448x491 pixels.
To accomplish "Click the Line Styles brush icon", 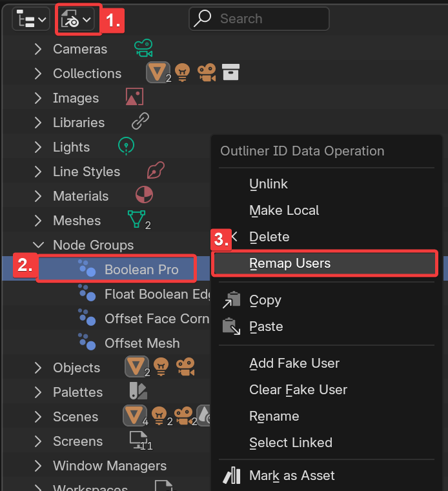I will [x=156, y=171].
